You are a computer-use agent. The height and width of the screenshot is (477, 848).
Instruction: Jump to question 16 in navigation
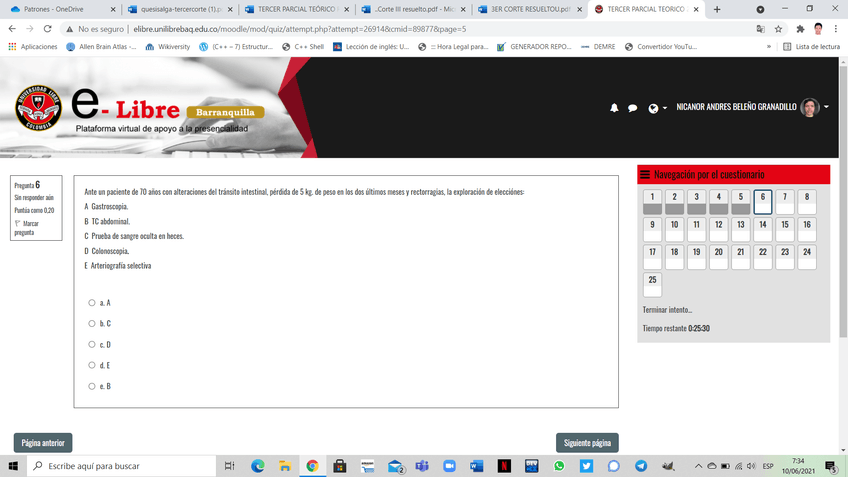[x=806, y=229]
